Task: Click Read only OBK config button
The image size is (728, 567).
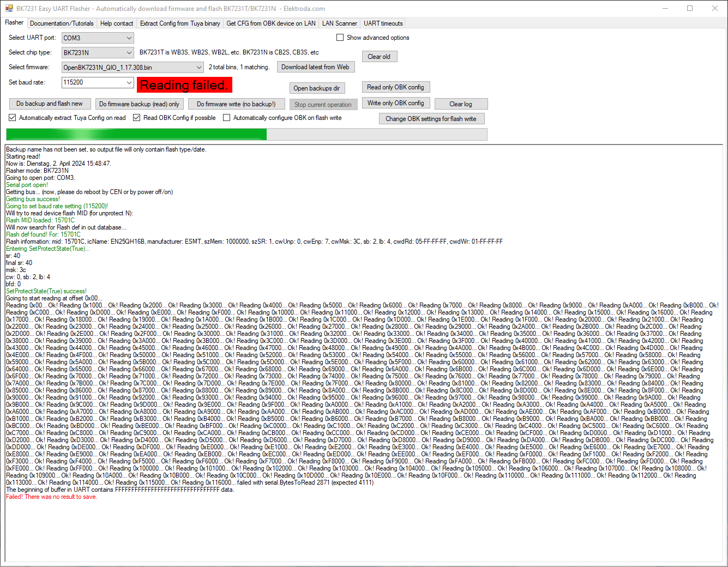Action: (395, 87)
